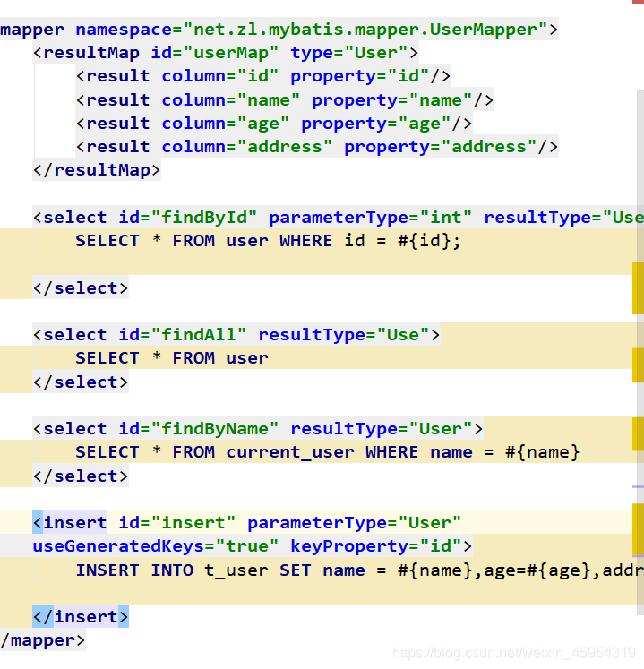Click the closing </resultMap> tag
This screenshot has width=644, height=669.
97,170
